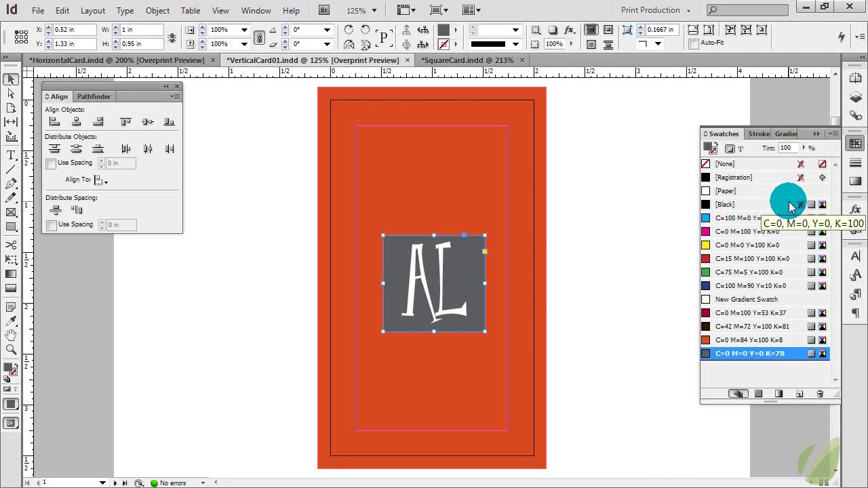This screenshot has width=868, height=488.
Task: Switch to SquareCard.indd document tab
Action: (x=467, y=60)
